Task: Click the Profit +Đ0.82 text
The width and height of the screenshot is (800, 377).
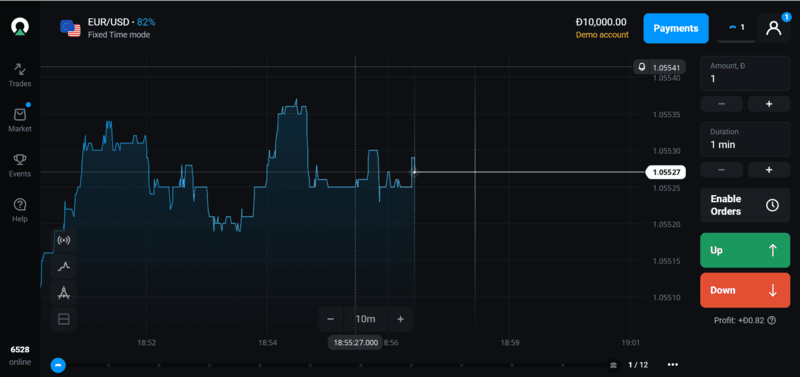Action: [740, 320]
